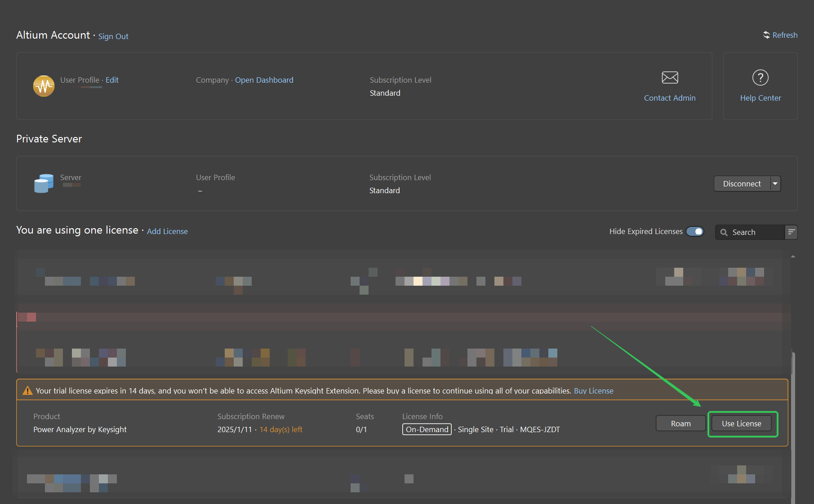Click the 'Altium Account' heading
The image size is (814, 504).
(53, 35)
